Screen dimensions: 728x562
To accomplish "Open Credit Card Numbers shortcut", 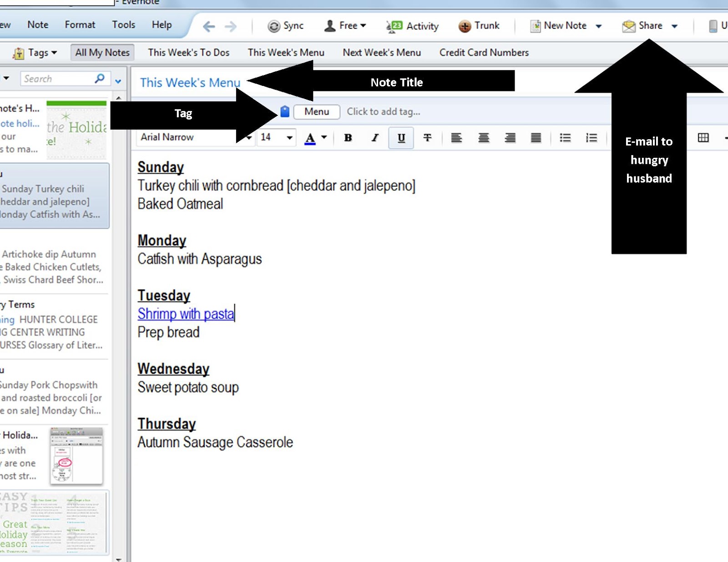I will [484, 53].
